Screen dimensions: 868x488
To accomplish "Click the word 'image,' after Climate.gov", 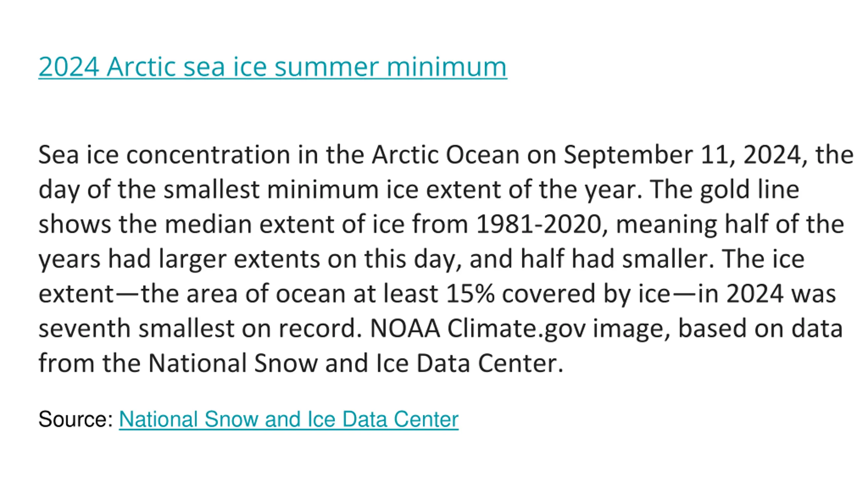I will pyautogui.click(x=631, y=329).
